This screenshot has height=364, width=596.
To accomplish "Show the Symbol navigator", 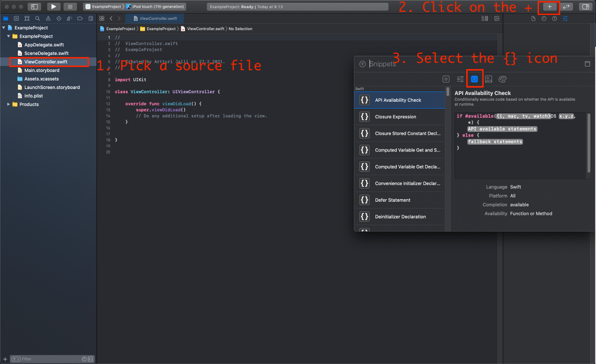I will point(27,18).
